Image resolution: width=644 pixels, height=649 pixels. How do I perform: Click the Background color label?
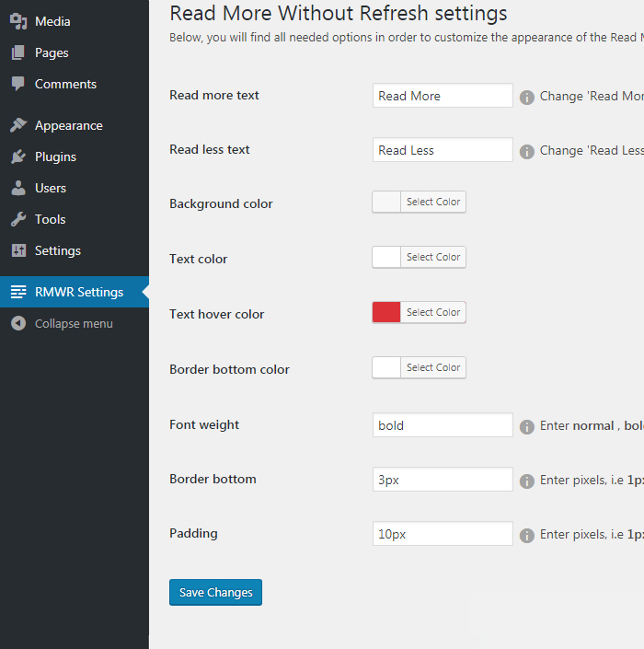[222, 204]
